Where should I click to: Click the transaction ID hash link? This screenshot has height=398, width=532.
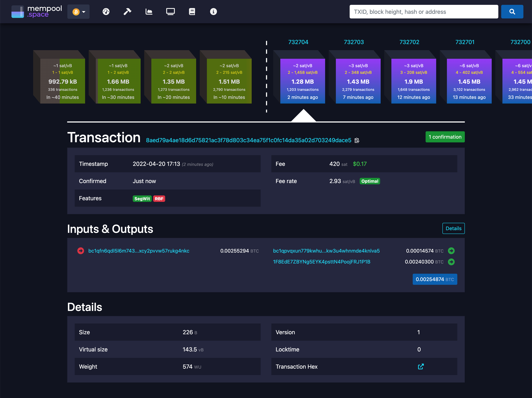pyautogui.click(x=249, y=140)
